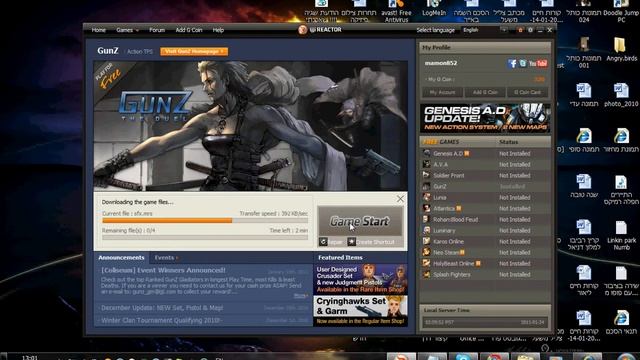Click the orange lock icon in the Reactor title bar
This screenshot has height=360, width=640.
520,30
